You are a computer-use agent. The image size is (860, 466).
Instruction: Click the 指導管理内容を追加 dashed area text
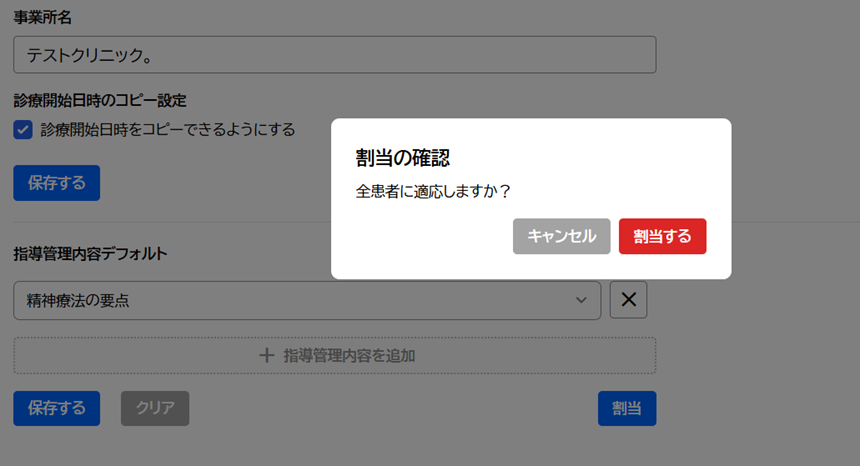pos(348,355)
